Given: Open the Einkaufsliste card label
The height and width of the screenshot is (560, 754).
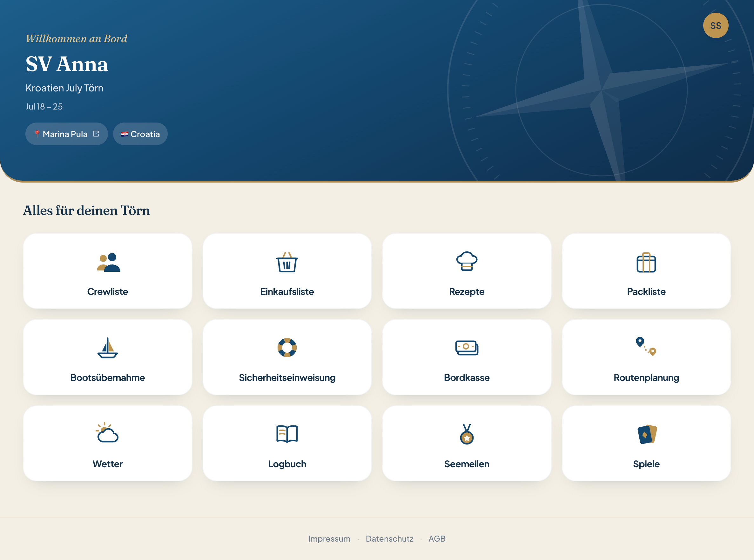Looking at the screenshot, I should [287, 291].
